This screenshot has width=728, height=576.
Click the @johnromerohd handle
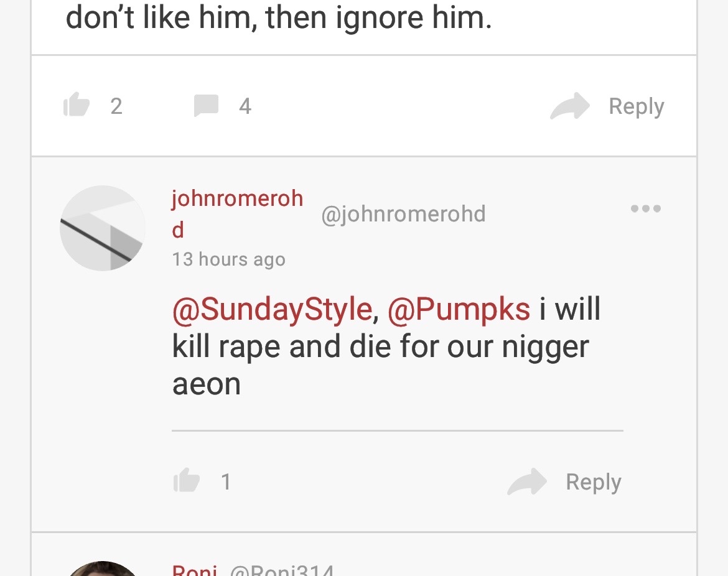tap(403, 214)
